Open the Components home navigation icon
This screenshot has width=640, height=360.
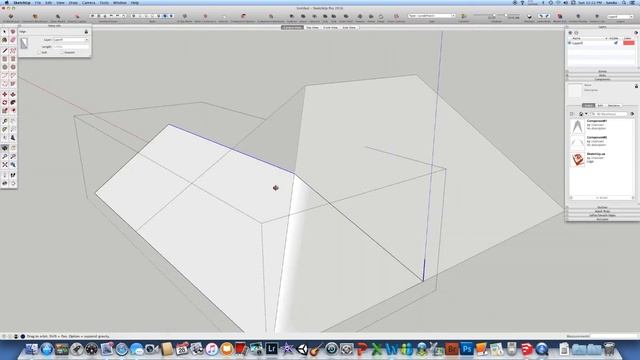pyautogui.click(x=581, y=114)
